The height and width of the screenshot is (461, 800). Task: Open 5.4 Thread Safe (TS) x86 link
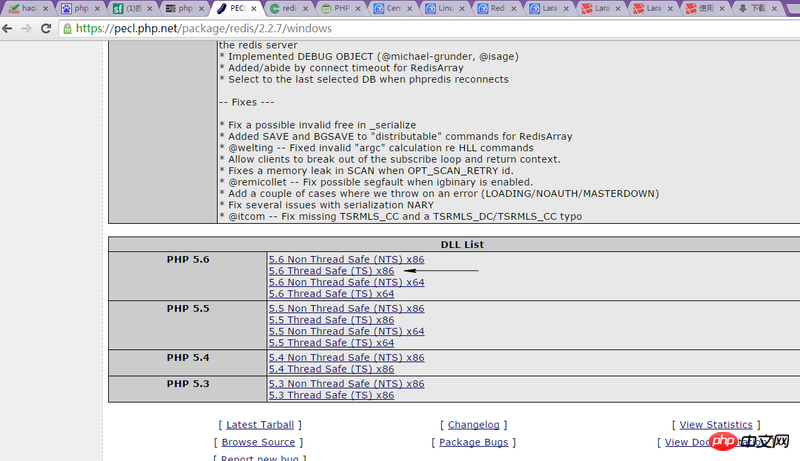click(332, 369)
